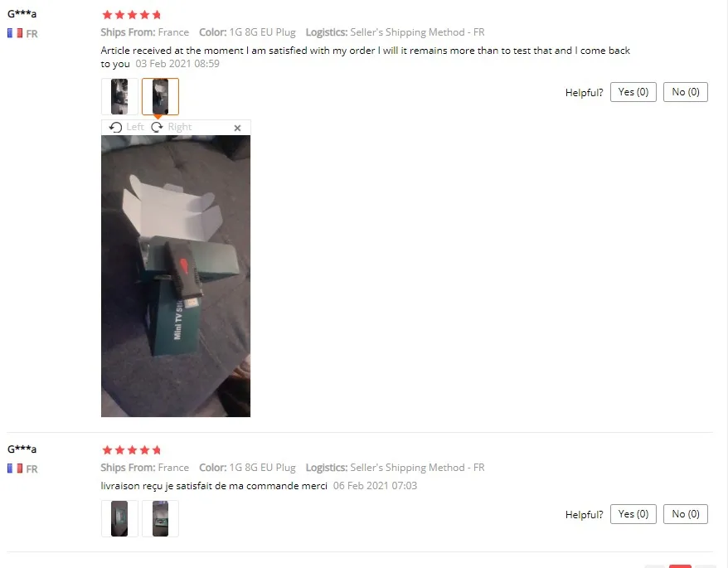The image size is (728, 568).
Task: Click the enlarged Mini TV Stick photo
Action: 176,276
